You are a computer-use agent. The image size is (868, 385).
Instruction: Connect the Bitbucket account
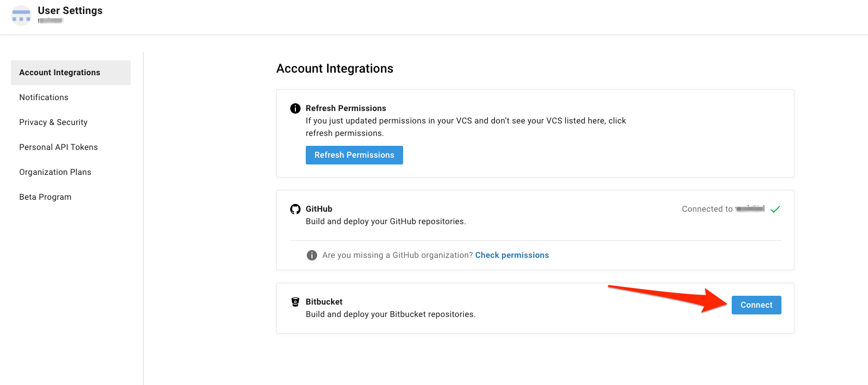pyautogui.click(x=756, y=305)
